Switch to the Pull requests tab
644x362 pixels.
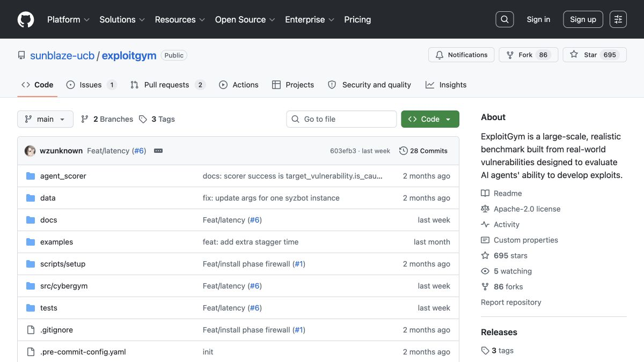[x=168, y=85]
